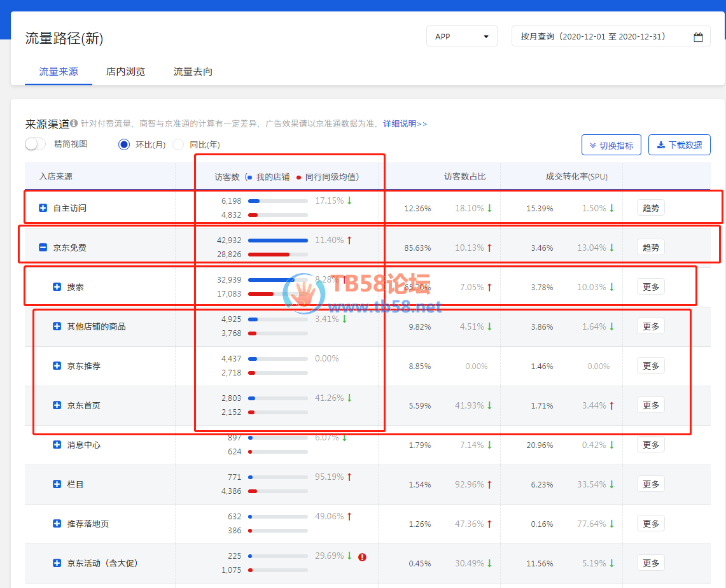Click the 切换指标 button
This screenshot has height=588, width=726.
tap(611, 145)
